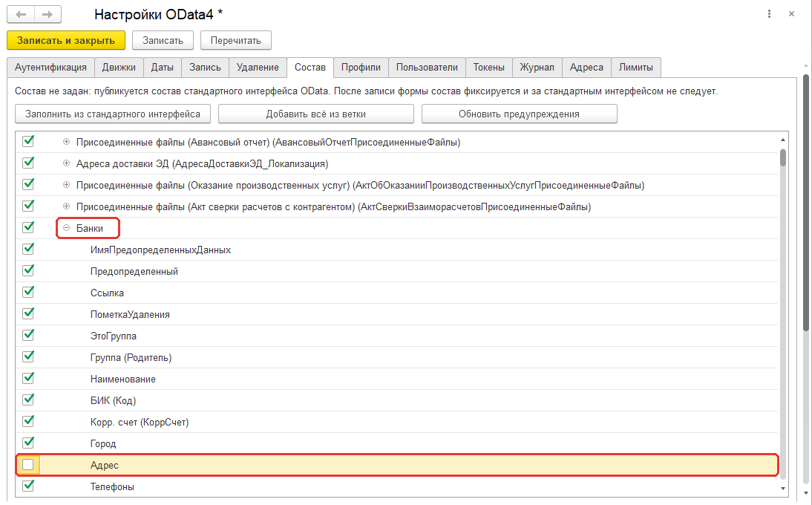Click Заполнить из стандартного интерфейса

(113, 114)
